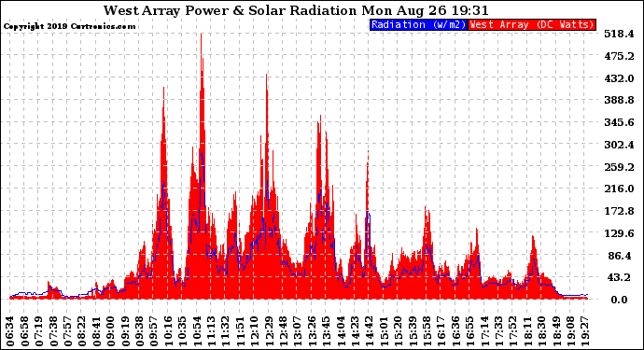Click the x-axis time label "13:45"

(x=327, y=331)
